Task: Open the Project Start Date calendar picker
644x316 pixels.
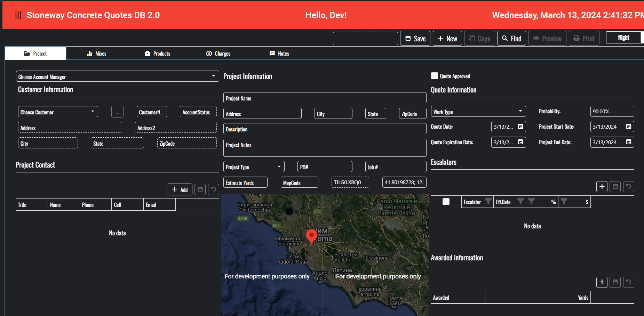Action: click(x=628, y=127)
